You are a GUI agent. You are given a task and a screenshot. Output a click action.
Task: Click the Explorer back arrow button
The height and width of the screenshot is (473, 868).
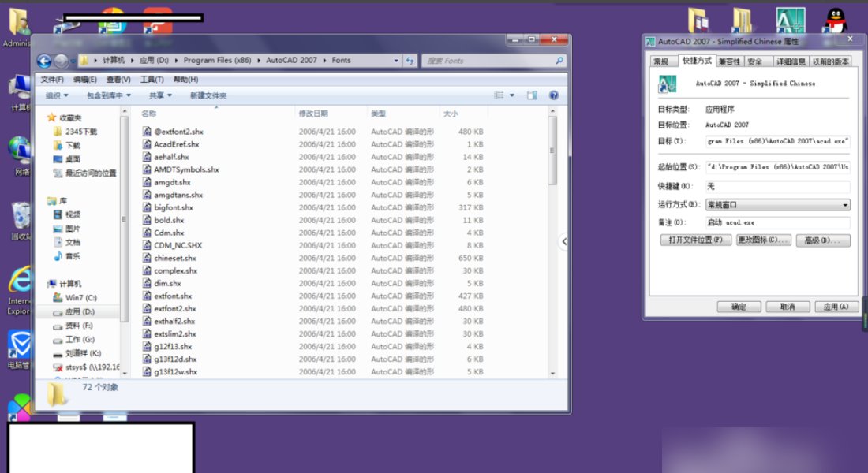click(44, 61)
